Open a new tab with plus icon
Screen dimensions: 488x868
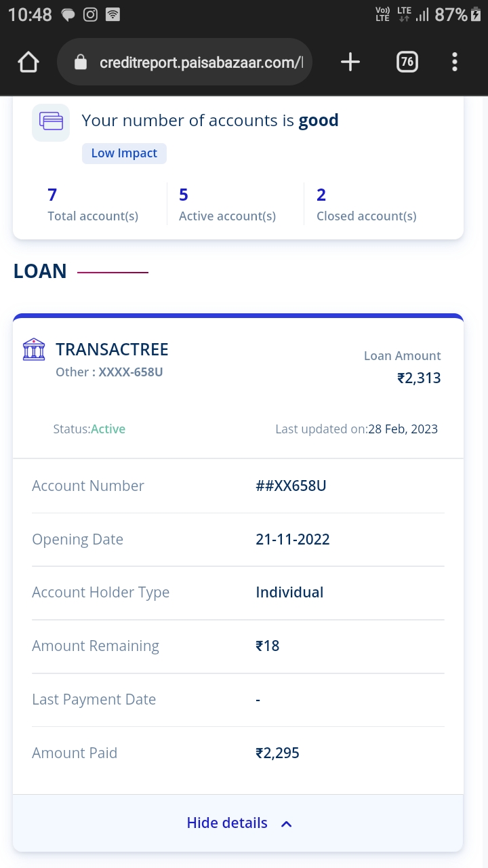350,62
